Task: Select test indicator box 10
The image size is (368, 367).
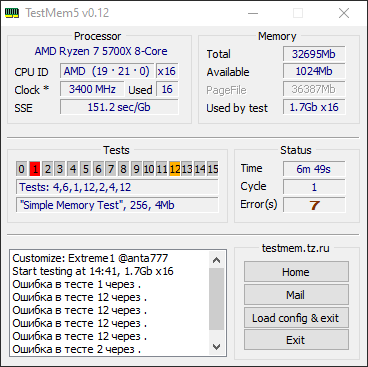Action: point(149,169)
